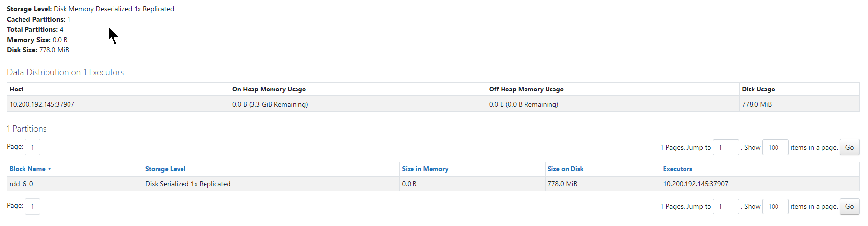
Task: Click the sort arrow beside Block Name
Action: click(49, 169)
